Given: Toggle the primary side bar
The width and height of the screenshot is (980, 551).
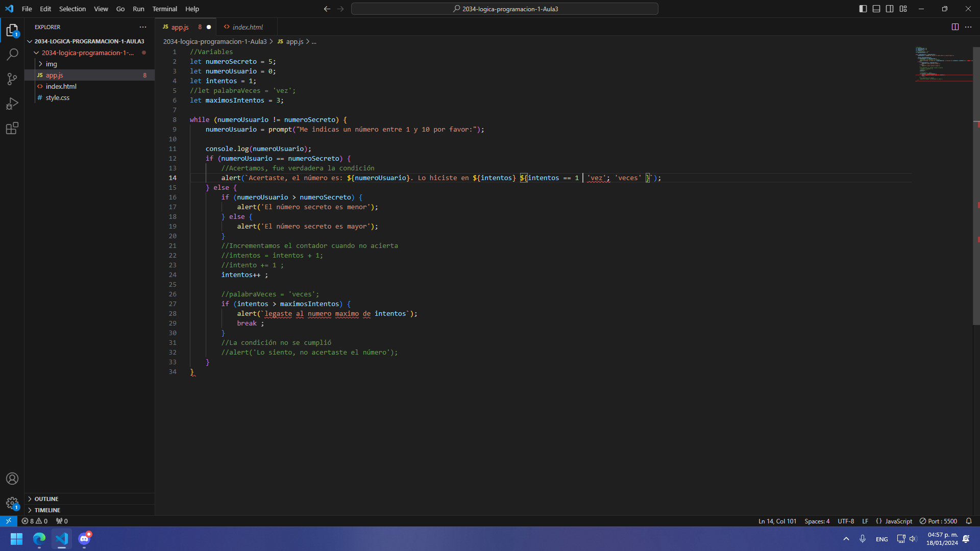Looking at the screenshot, I should tap(863, 9).
